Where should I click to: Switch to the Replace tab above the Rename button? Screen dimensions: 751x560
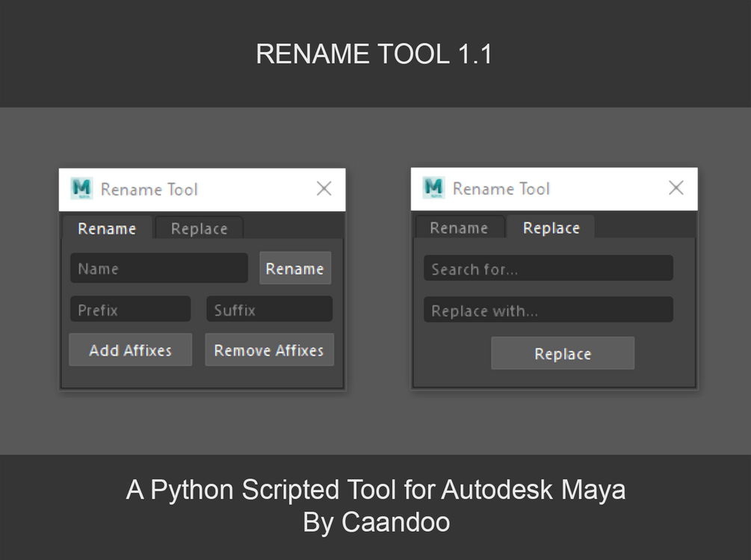coord(199,228)
